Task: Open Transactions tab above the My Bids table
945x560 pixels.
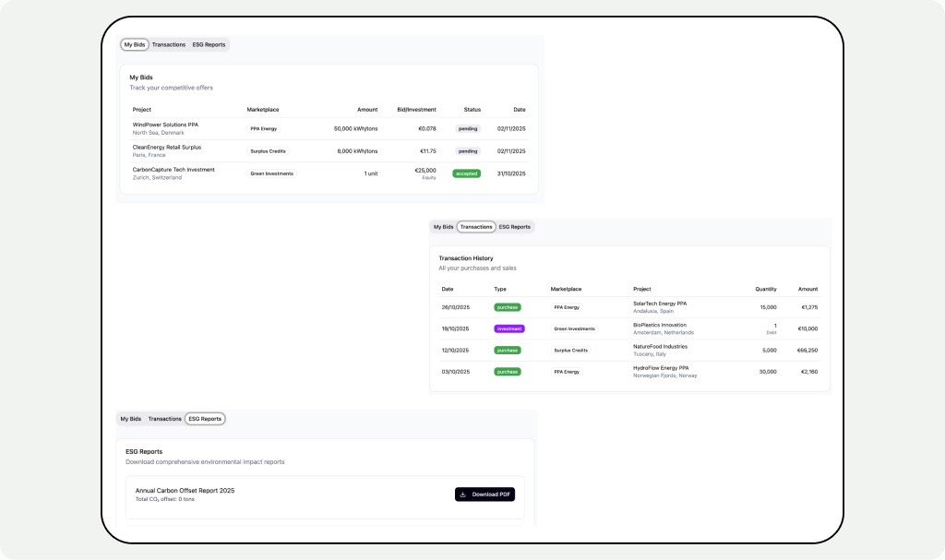Action: tap(169, 44)
